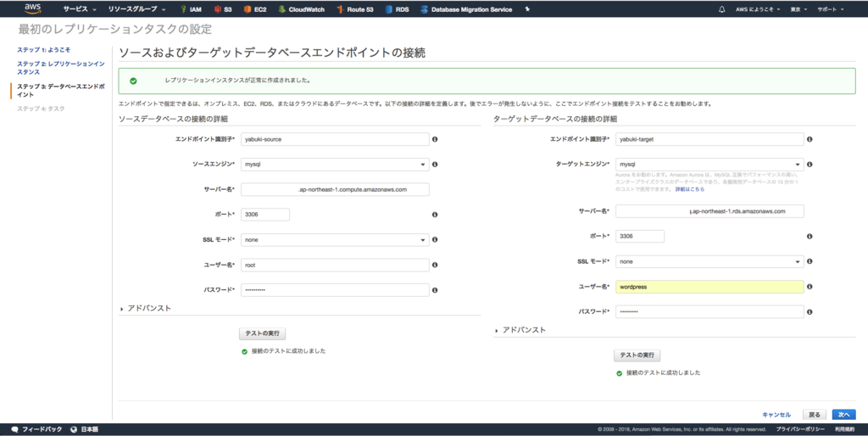Click source ポート 3306 field
This screenshot has height=436, width=868.
(x=265, y=215)
